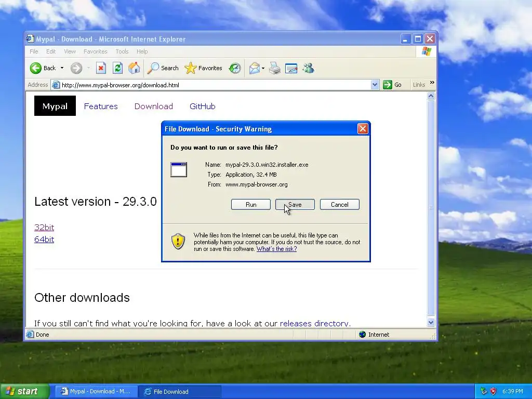Click the 64bit download link
This screenshot has height=399, width=532.
point(44,239)
